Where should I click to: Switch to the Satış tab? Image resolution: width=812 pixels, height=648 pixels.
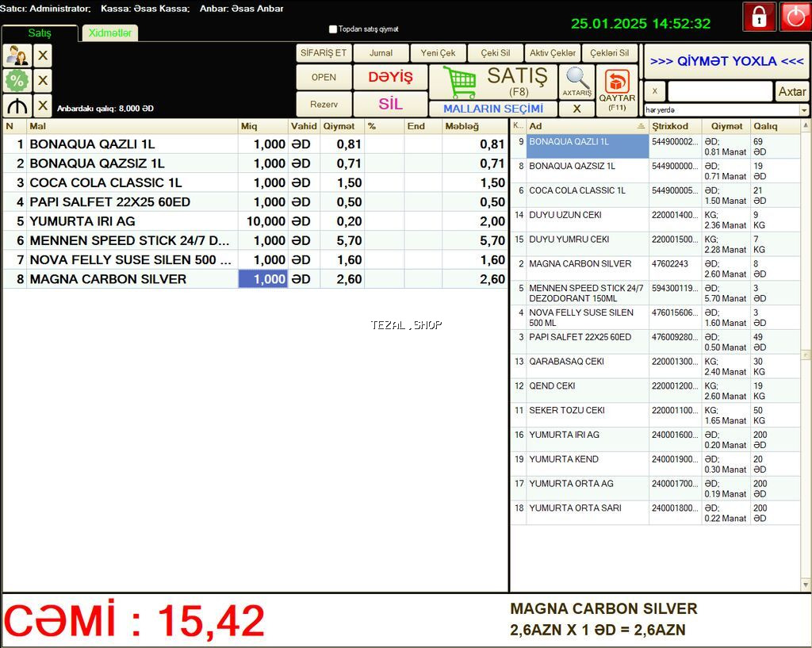click(x=40, y=33)
